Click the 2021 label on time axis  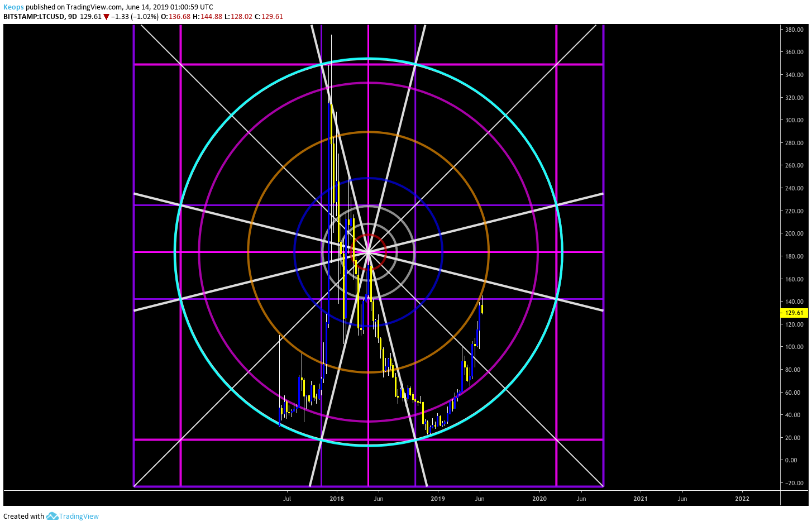(x=641, y=499)
